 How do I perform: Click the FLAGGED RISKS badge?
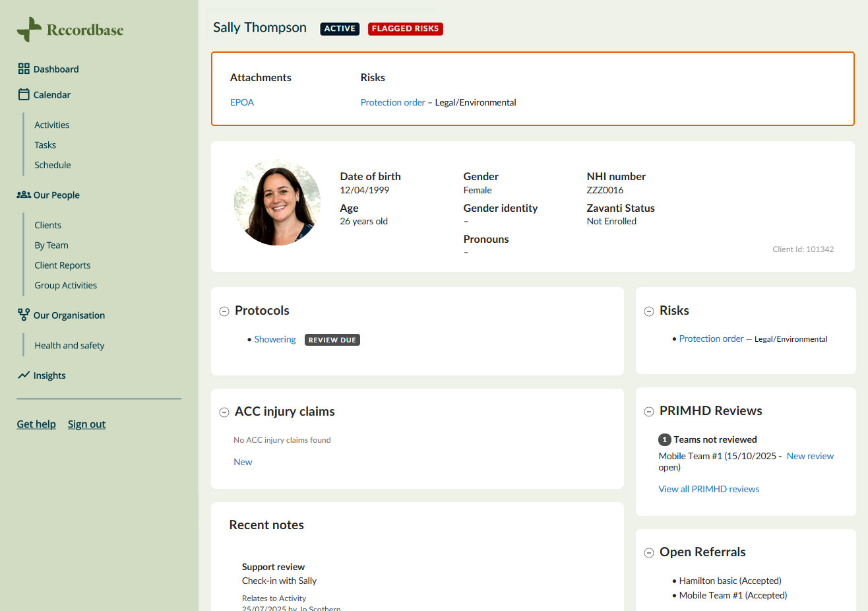406,28
